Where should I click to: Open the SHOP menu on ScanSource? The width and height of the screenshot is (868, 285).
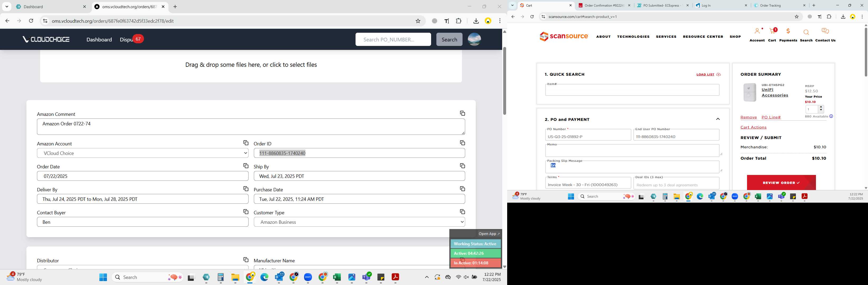pyautogui.click(x=735, y=37)
